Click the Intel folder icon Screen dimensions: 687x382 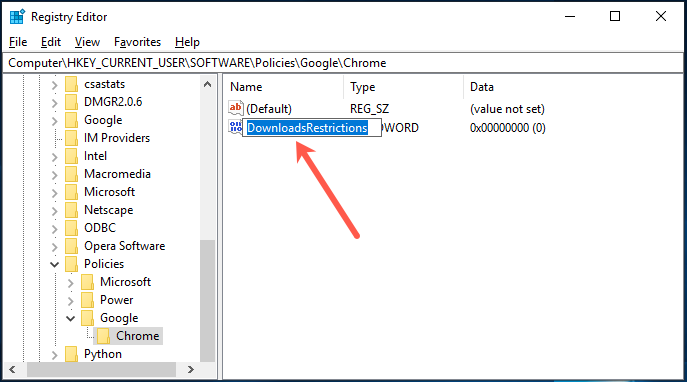click(x=71, y=156)
